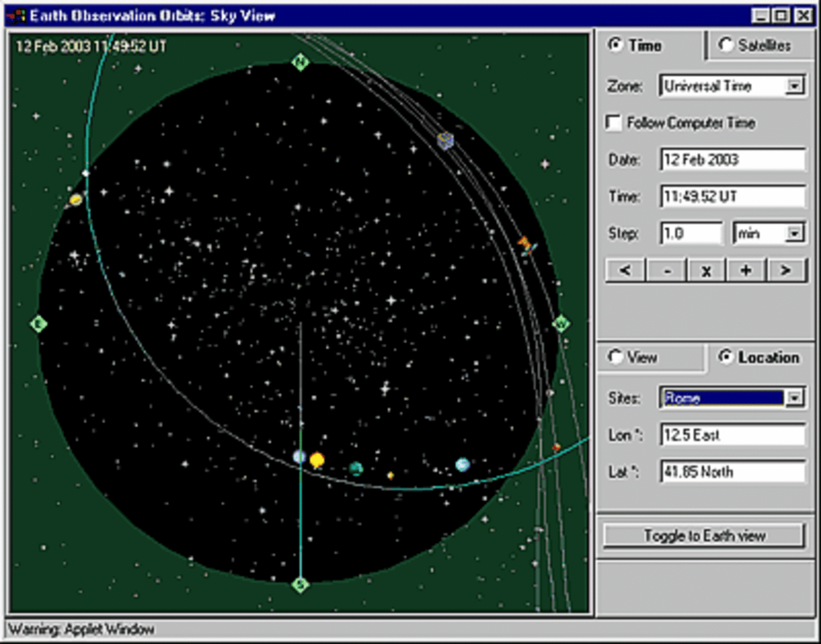
Task: Click the Warning: Applet Window status text
Action: (81, 629)
